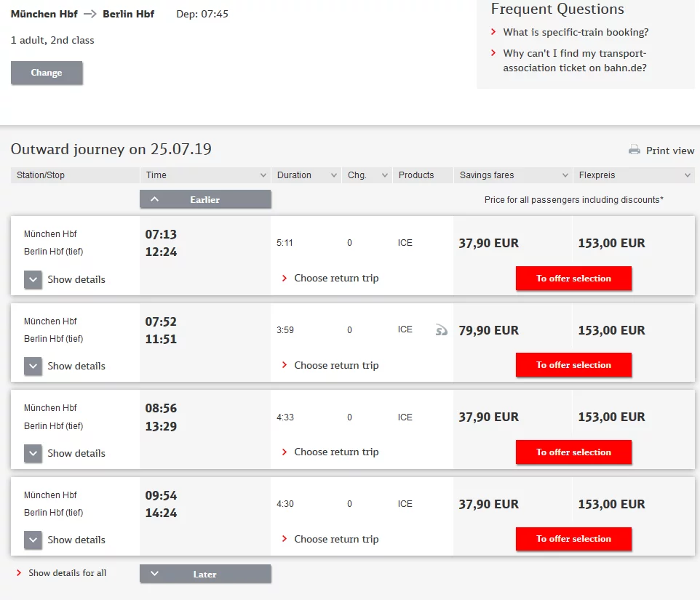This screenshot has height=600, width=700.
Task: Expand details arrow for the 07:13 departure
Action: click(x=33, y=280)
